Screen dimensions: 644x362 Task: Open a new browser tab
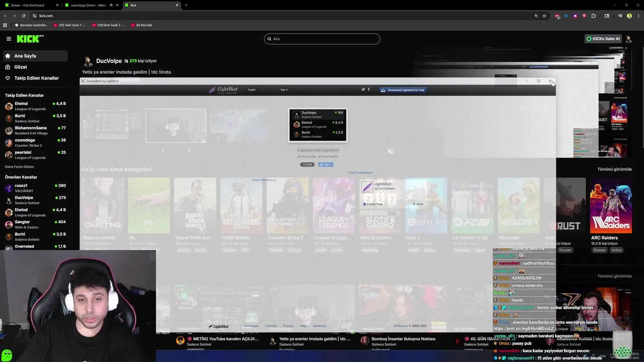(186, 5)
